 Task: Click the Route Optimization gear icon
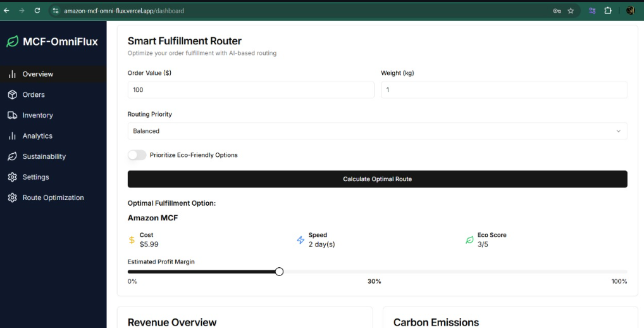(12, 198)
